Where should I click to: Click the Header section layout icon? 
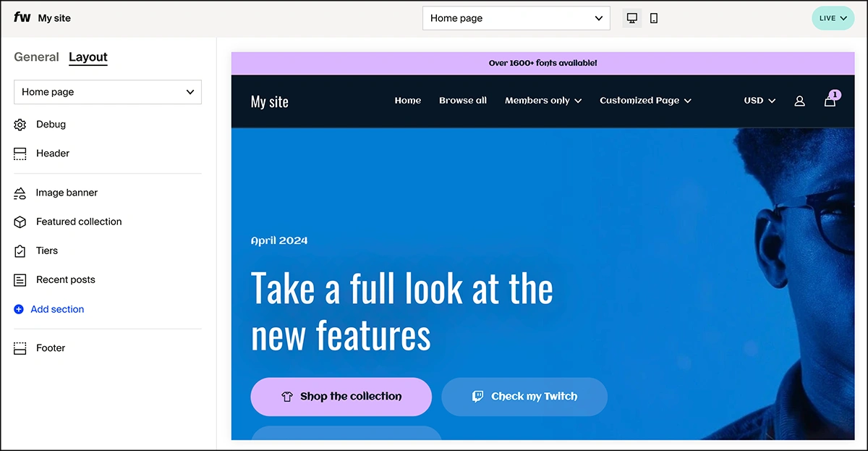tap(20, 153)
